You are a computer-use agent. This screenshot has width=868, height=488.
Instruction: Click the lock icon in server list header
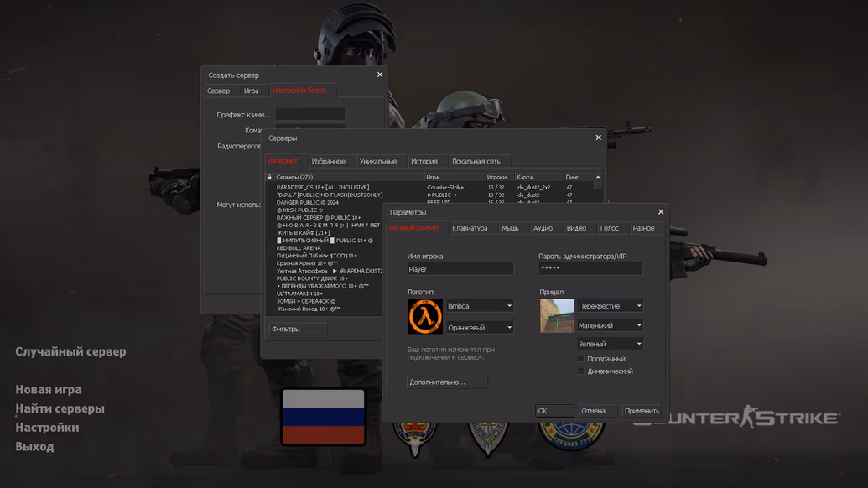(268, 176)
